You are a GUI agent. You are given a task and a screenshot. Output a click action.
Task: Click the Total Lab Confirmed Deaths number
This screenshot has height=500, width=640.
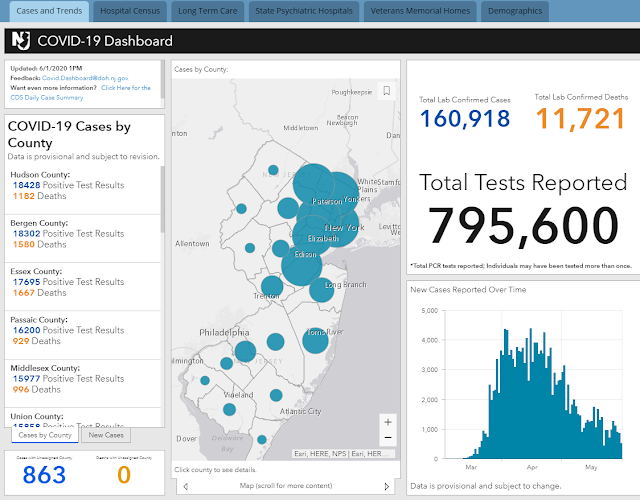(x=580, y=118)
